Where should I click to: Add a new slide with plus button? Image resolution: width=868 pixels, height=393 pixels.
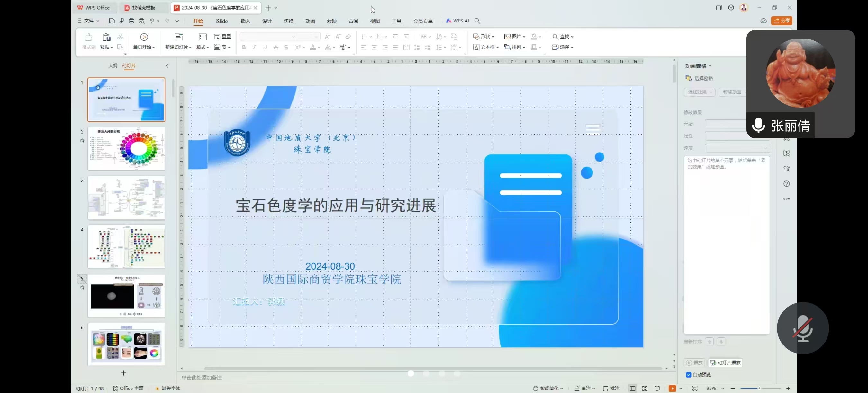(124, 373)
